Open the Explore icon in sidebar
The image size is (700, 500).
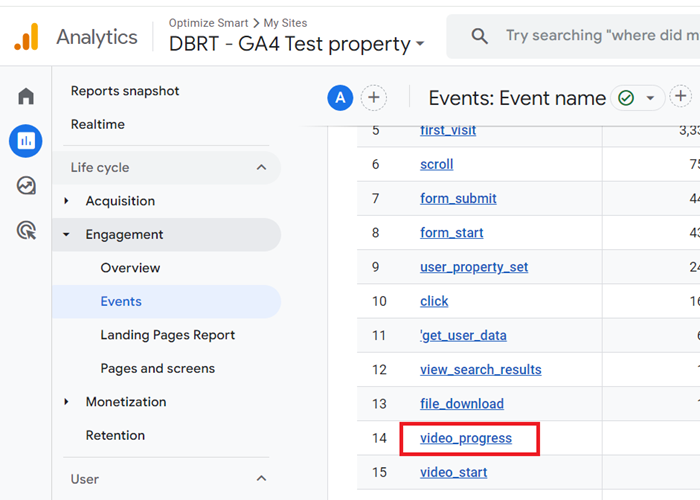point(26,185)
